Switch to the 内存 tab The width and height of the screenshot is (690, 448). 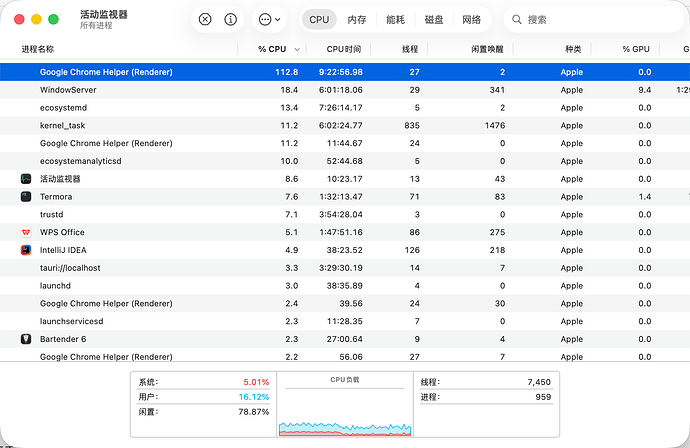[357, 19]
